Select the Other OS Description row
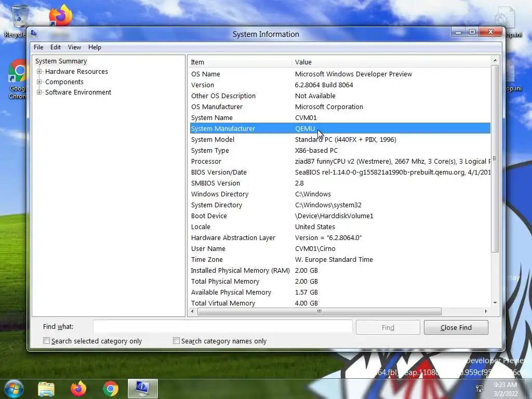 pyautogui.click(x=340, y=96)
